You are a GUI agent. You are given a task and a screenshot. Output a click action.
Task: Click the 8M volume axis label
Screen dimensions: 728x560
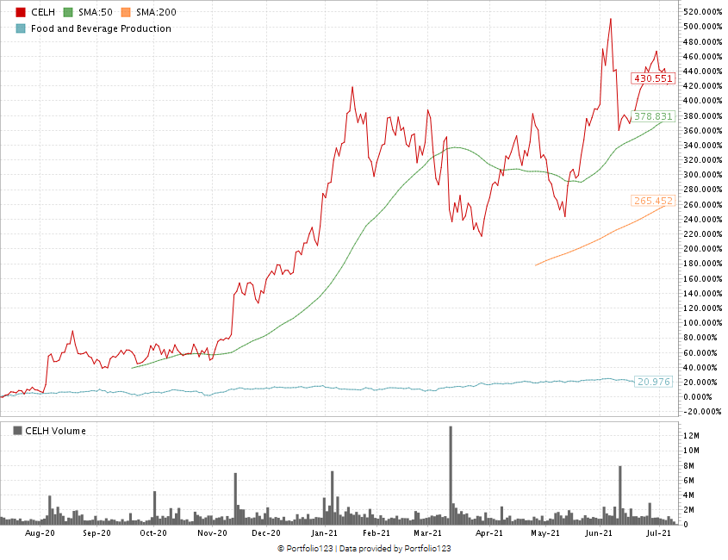[689, 465]
